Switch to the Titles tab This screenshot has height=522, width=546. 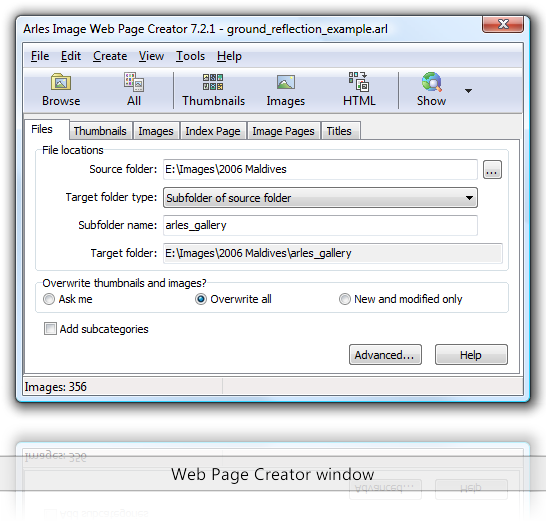[340, 131]
